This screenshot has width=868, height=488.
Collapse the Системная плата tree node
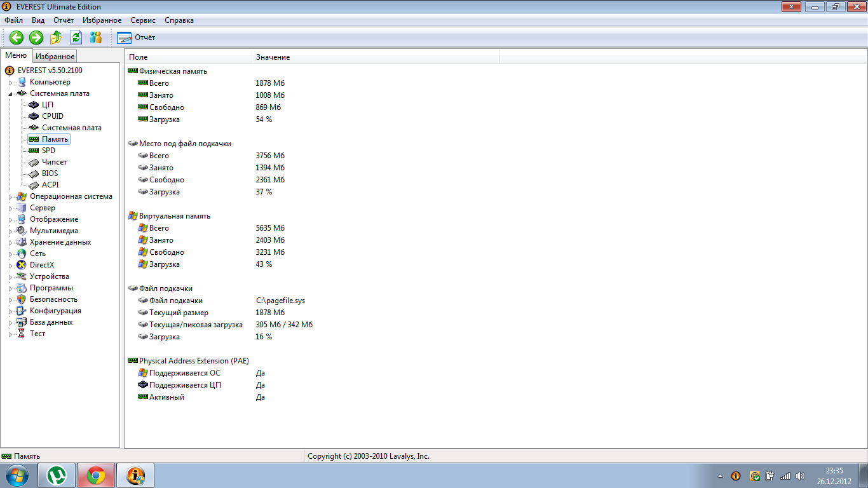(10, 94)
